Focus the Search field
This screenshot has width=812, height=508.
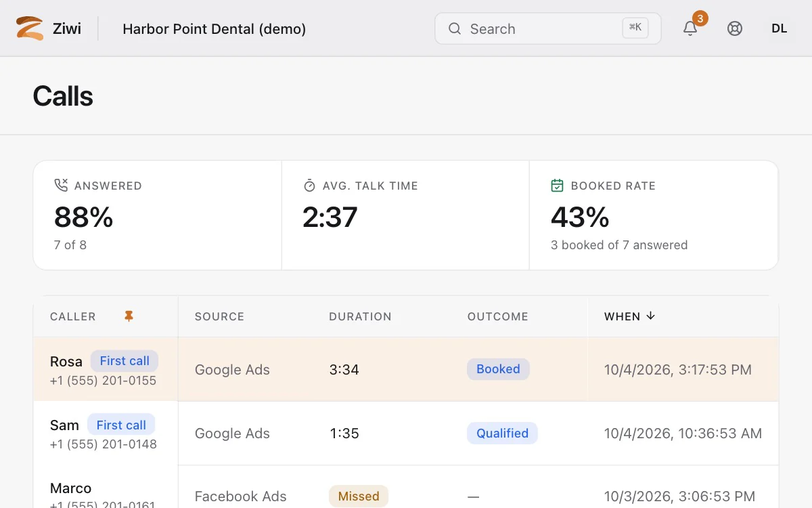click(548, 28)
